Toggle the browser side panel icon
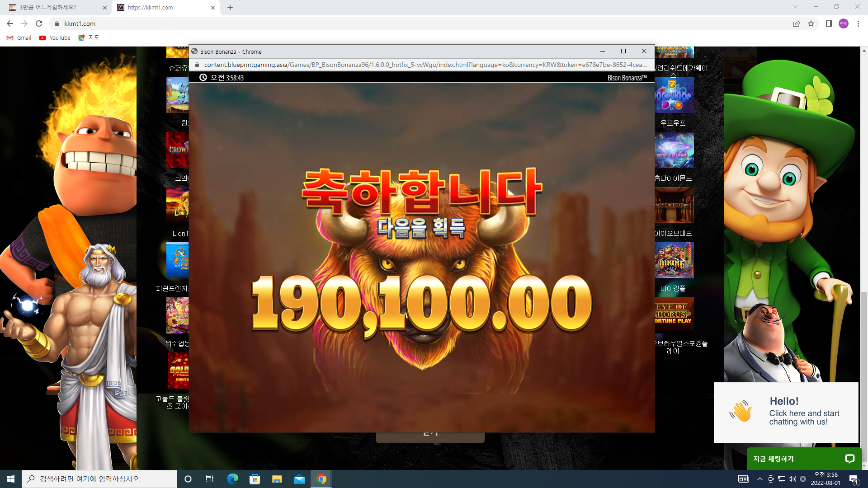The width and height of the screenshot is (868, 488). tap(829, 23)
